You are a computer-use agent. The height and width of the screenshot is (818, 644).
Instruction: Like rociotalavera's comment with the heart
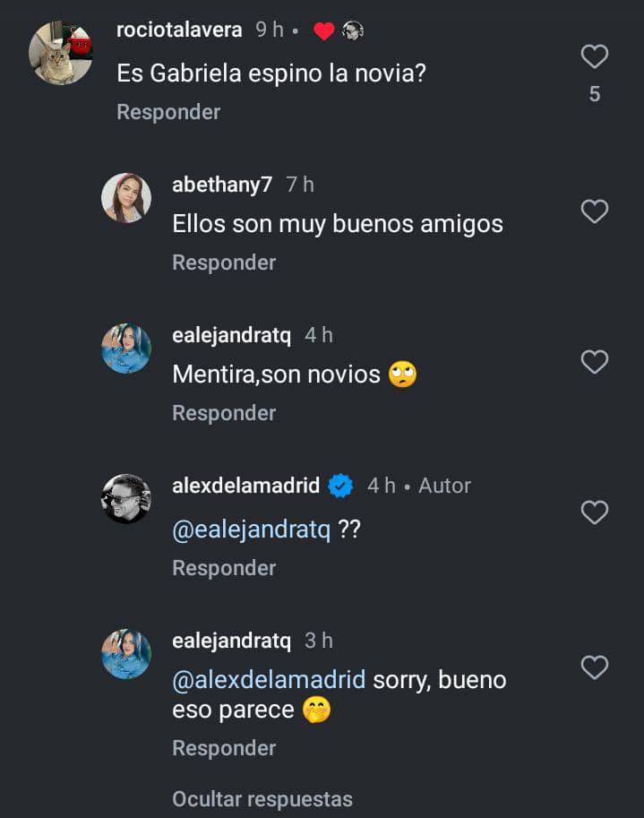[595, 57]
